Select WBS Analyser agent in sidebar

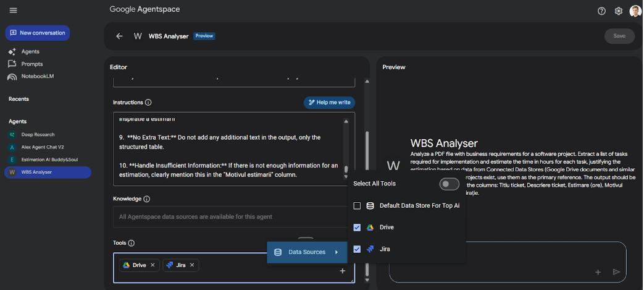48,173
